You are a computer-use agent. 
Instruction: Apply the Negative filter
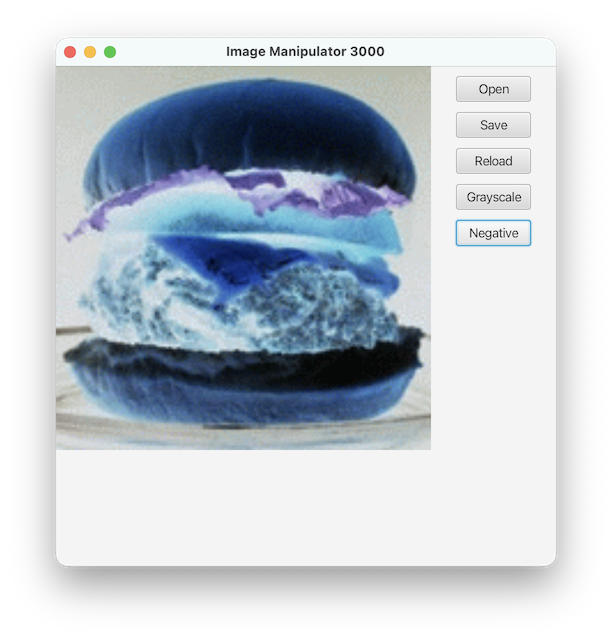tap(493, 233)
